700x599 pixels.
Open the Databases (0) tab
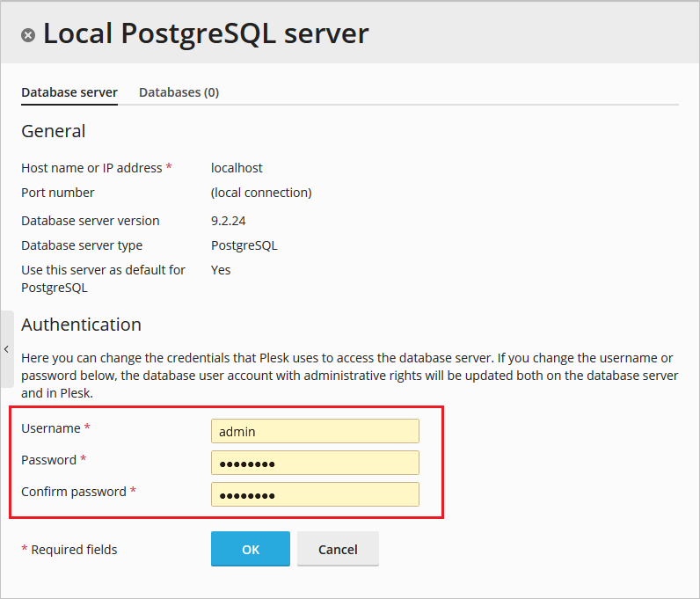[179, 91]
